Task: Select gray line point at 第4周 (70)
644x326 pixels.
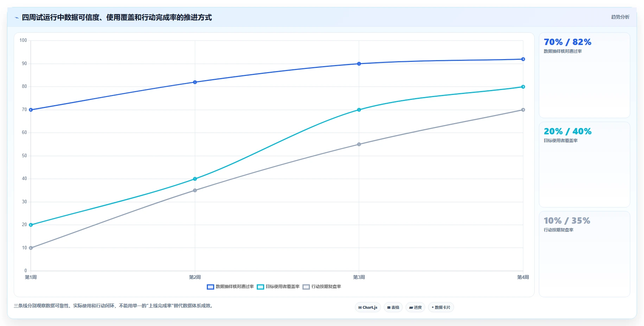Action: pos(523,110)
